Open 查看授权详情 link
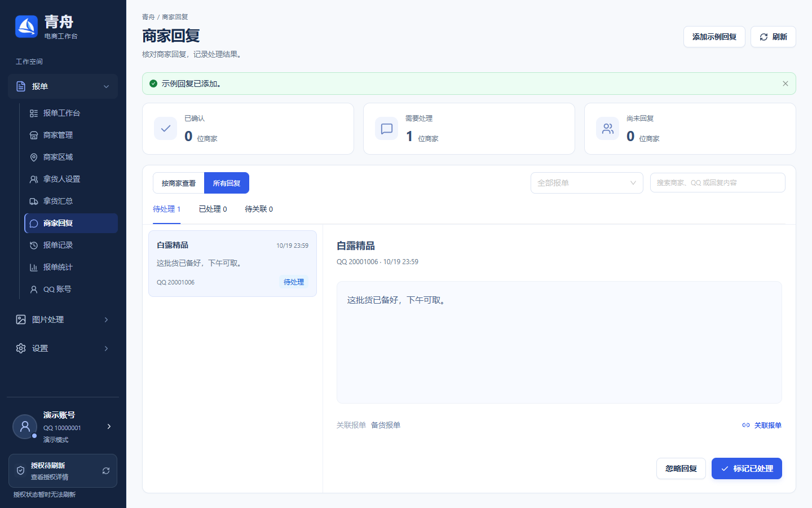 [50, 477]
